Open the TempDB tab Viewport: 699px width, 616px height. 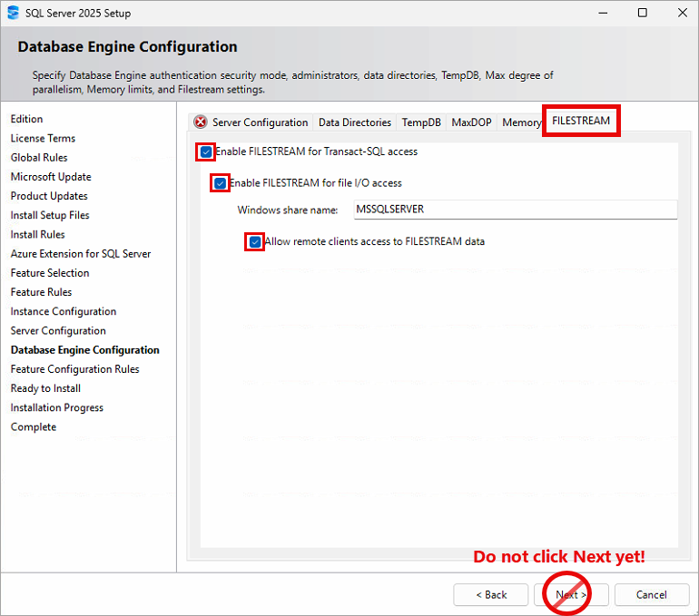[421, 122]
